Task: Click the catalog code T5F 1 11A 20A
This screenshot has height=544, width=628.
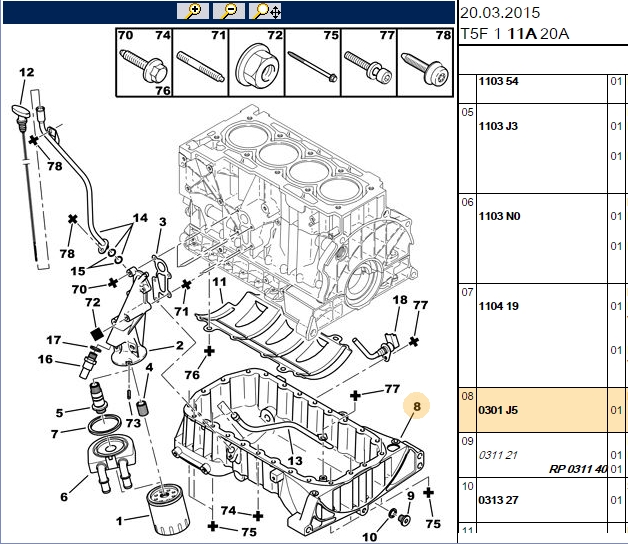Action: [x=515, y=34]
